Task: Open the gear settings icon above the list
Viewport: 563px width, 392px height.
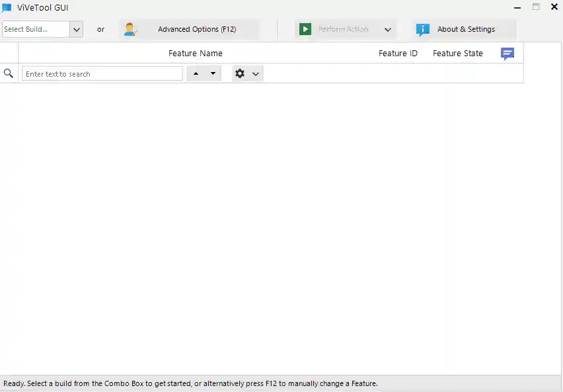Action: (239, 73)
